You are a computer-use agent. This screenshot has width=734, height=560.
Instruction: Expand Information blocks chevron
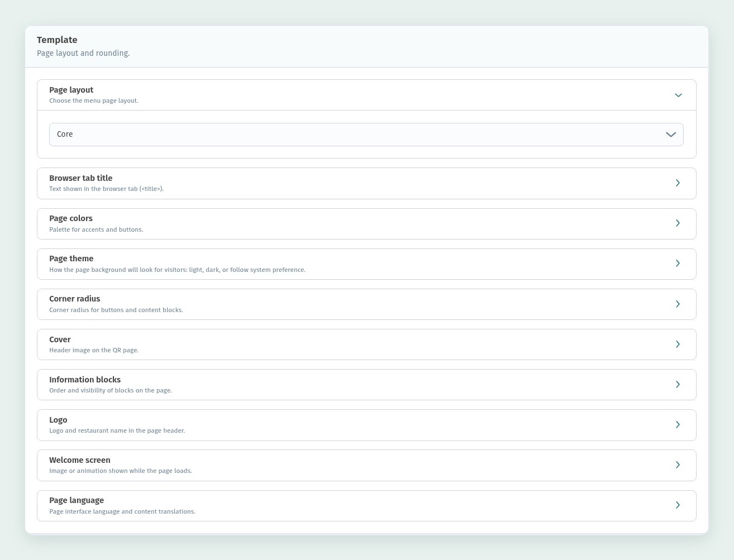pos(678,385)
